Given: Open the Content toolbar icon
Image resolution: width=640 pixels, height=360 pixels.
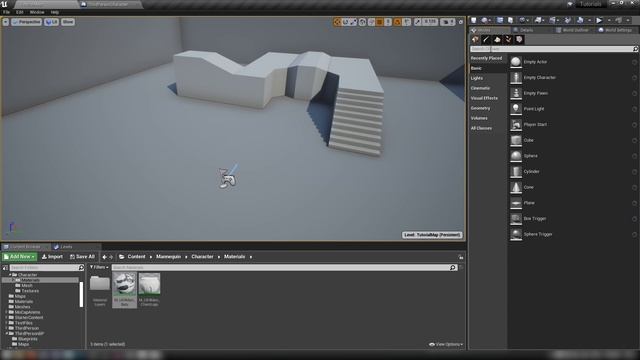Looking at the screenshot, I should [x=500, y=20].
